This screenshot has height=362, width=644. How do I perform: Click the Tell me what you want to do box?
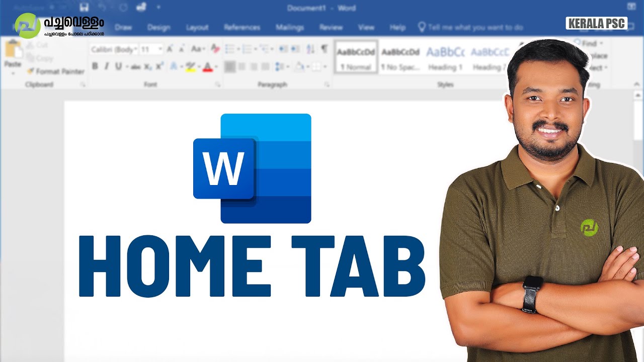pos(470,27)
